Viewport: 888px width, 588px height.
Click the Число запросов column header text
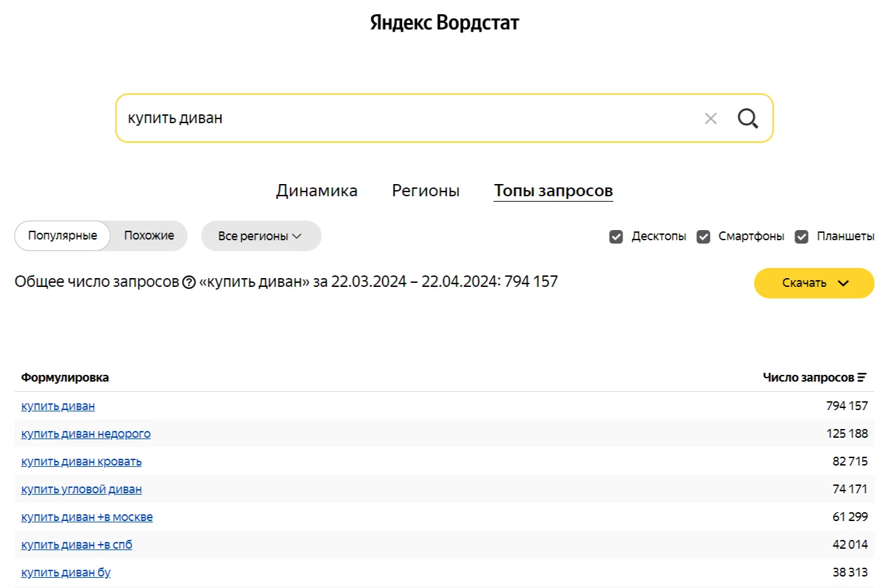click(x=809, y=378)
